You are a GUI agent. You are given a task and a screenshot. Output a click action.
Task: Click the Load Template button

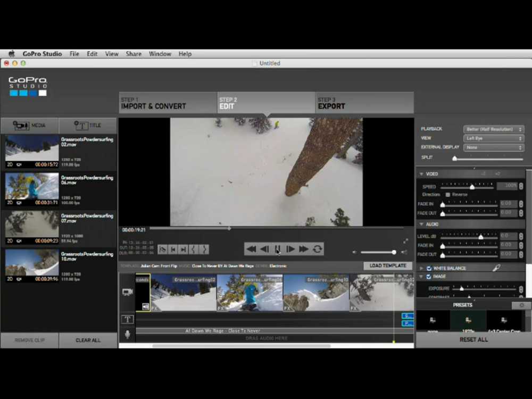(x=388, y=265)
